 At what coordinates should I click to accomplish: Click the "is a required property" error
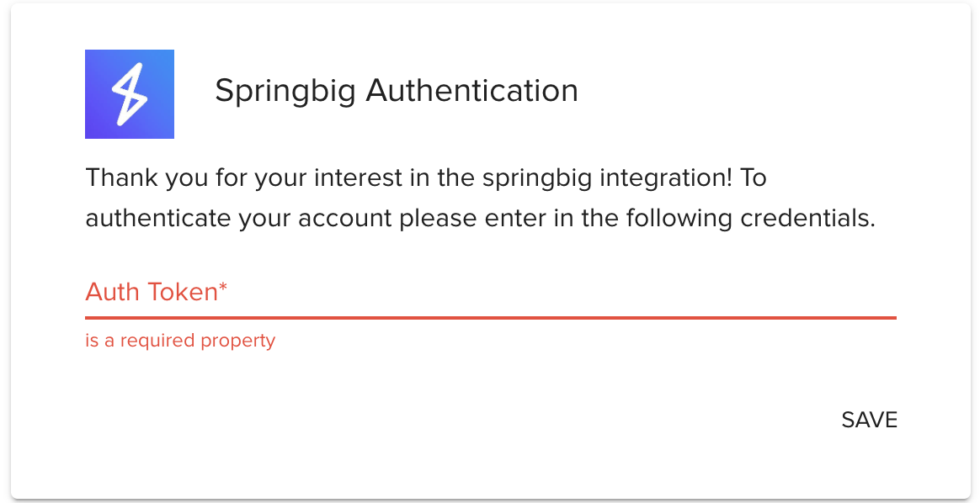coord(180,341)
